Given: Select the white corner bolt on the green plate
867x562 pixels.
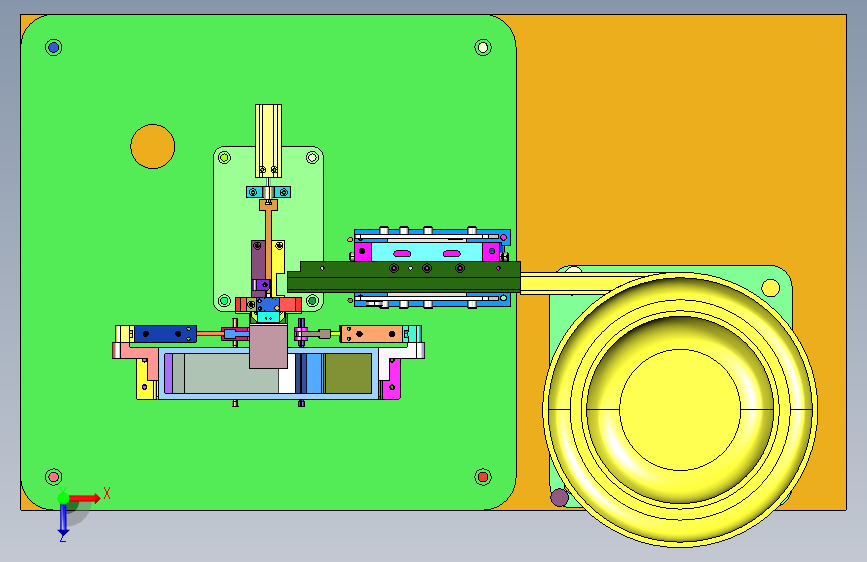Looking at the screenshot, I should 483,48.
